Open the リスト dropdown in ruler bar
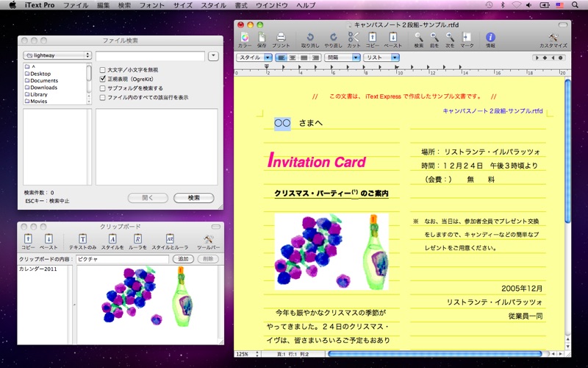Image resolution: width=588 pixels, height=368 pixels. tap(381, 57)
